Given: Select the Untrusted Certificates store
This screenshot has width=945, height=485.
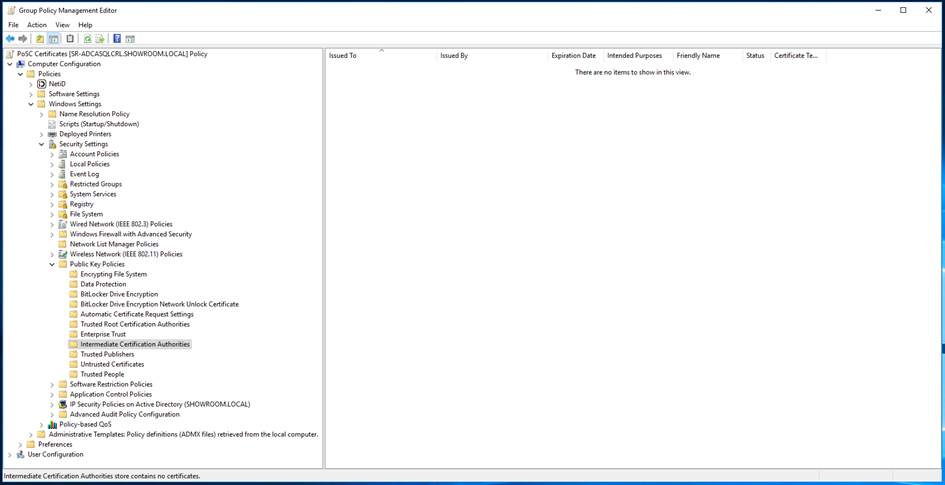Looking at the screenshot, I should click(x=112, y=365).
